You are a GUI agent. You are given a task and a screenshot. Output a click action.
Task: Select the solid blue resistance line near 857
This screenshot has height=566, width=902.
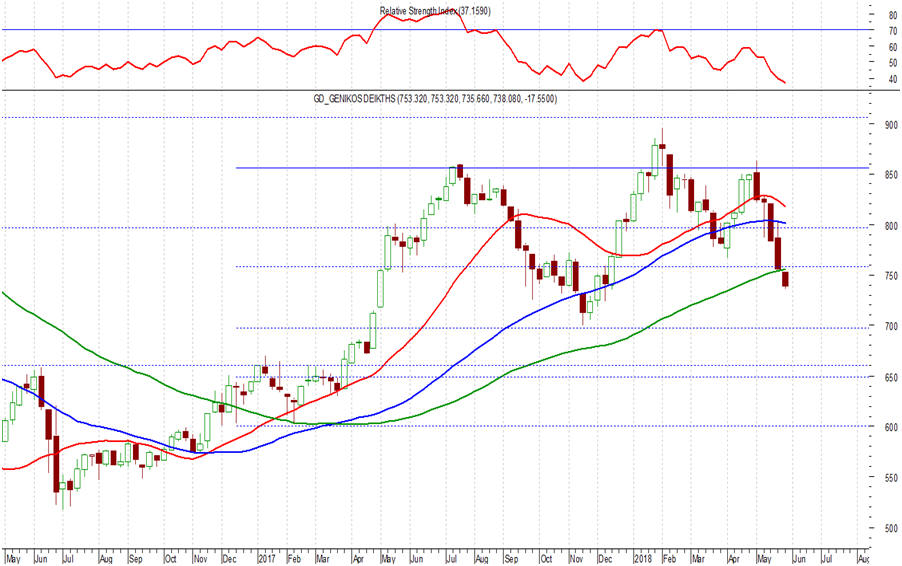point(552,168)
